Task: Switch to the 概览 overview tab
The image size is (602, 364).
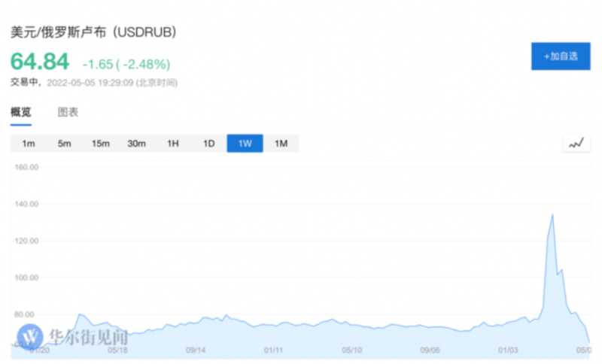Action: tap(21, 112)
